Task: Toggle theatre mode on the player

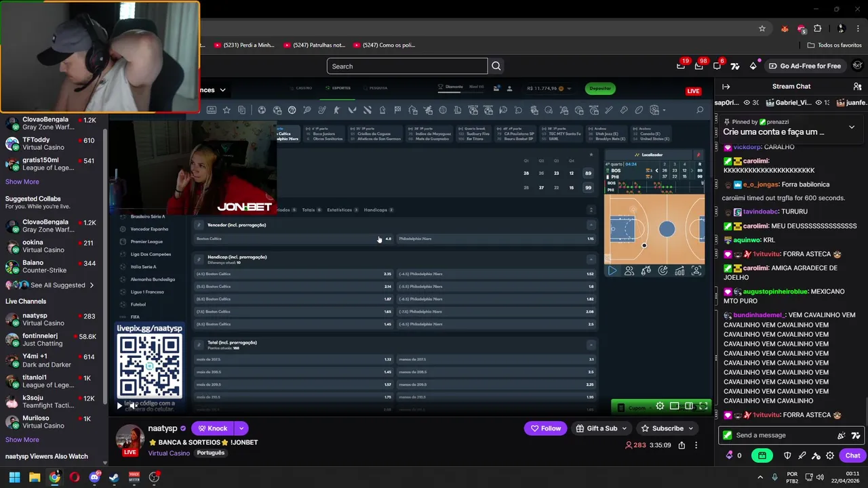Action: pos(689,406)
